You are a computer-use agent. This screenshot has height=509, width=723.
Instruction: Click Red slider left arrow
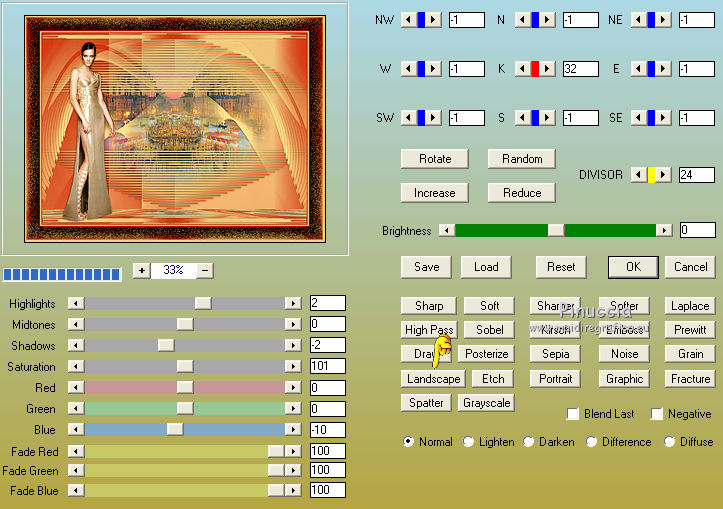click(x=76, y=387)
